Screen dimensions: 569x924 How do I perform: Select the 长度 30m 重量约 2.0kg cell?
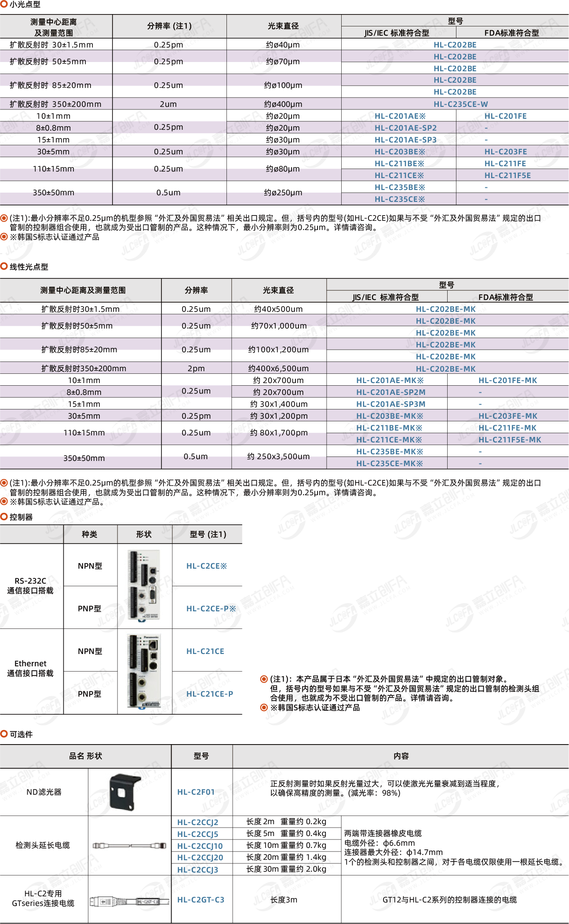tap(286, 869)
